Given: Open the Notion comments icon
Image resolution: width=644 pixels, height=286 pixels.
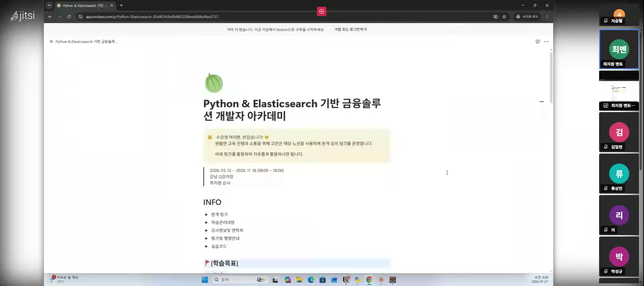Looking at the screenshot, I should pos(538,42).
